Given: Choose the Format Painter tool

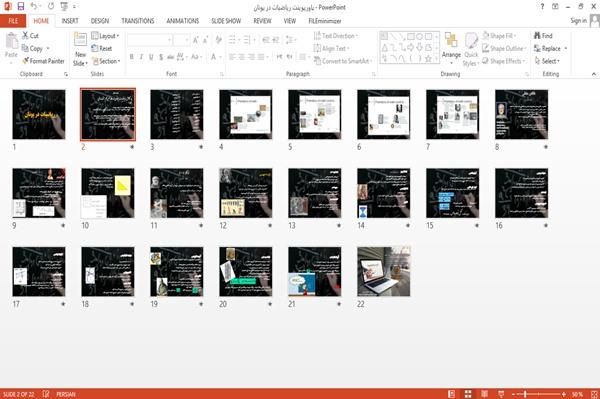Looking at the screenshot, I should coord(43,61).
